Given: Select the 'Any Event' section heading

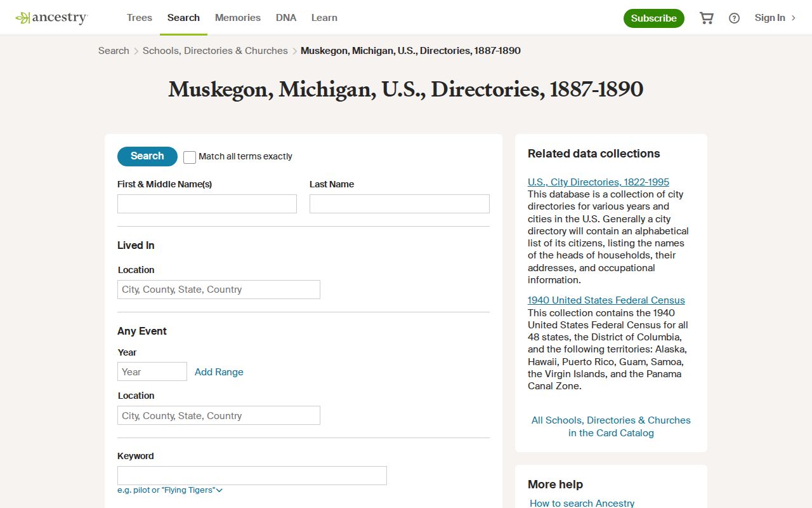Looking at the screenshot, I should [x=142, y=331].
